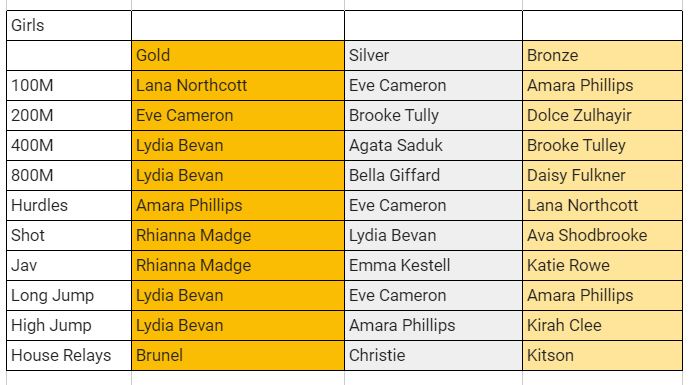Select the House Relays row label

click(69, 355)
